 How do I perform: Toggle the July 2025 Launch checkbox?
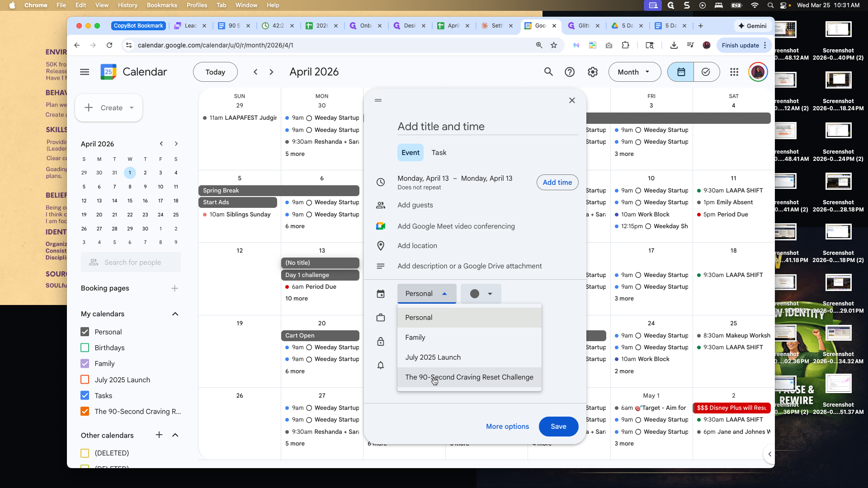point(85,380)
